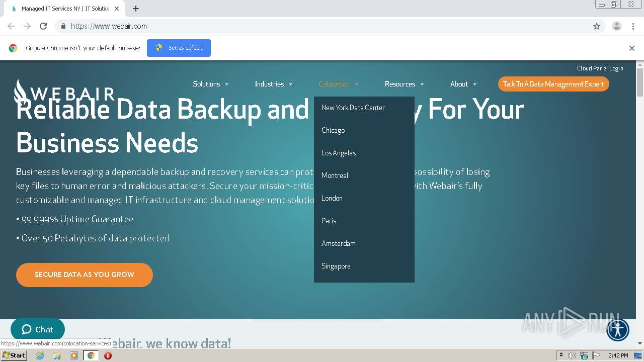Image resolution: width=644 pixels, height=362 pixels.
Task: Click the 2:42 PM clock
Action: click(x=618, y=355)
